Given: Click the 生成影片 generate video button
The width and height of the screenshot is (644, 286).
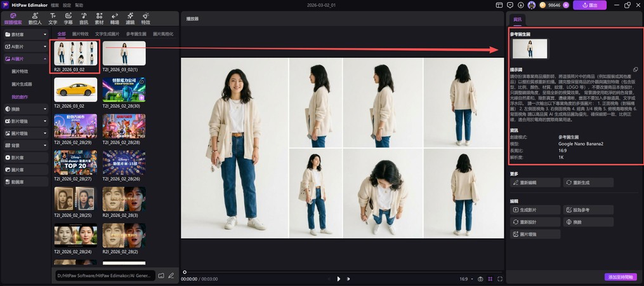Looking at the screenshot, I should tap(535, 210).
